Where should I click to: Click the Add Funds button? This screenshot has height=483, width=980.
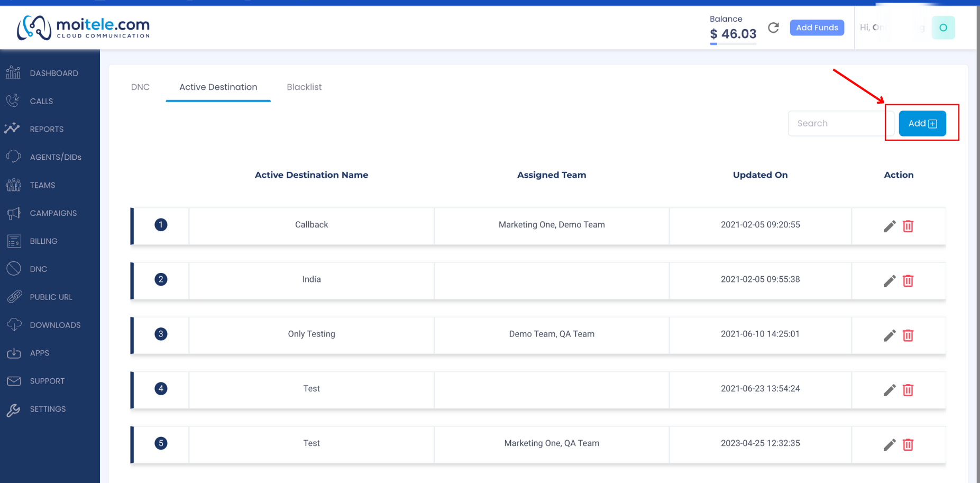tap(817, 28)
